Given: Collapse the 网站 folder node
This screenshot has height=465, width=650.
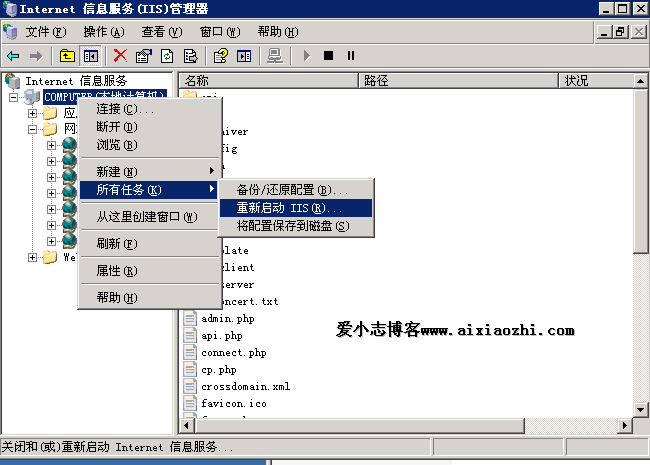Looking at the screenshot, I should click(32, 129).
